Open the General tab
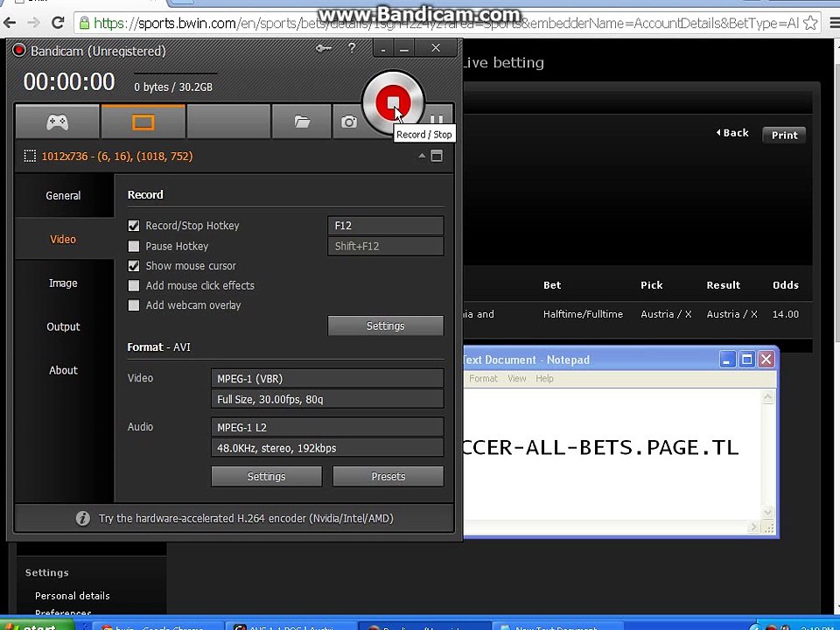 [x=63, y=195]
